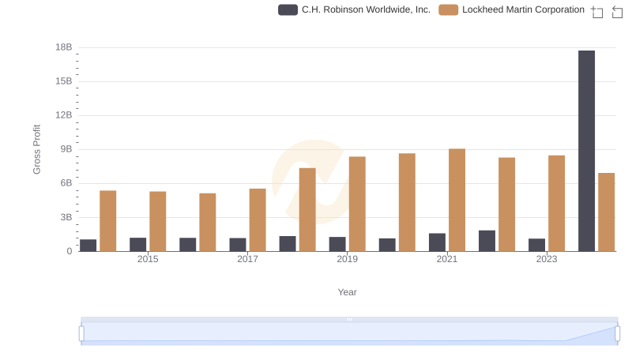Viewport: 632px width, 364px height.
Task: Click the 2017 C.H. Robinson bar
Action: [238, 245]
